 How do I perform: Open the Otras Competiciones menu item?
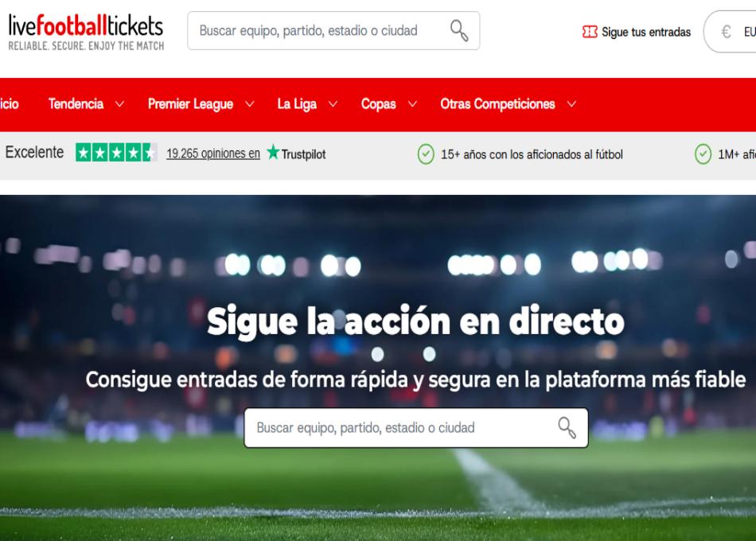coord(497,104)
